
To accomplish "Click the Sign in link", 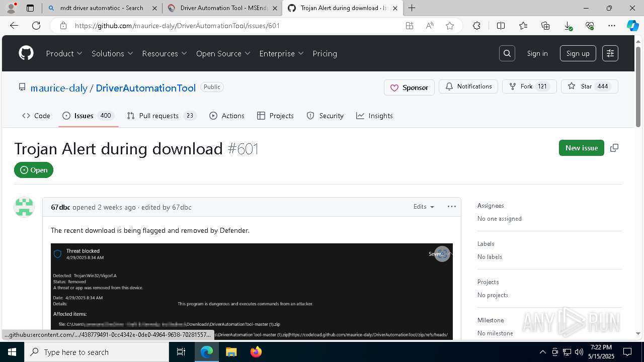I will pyautogui.click(x=537, y=53).
